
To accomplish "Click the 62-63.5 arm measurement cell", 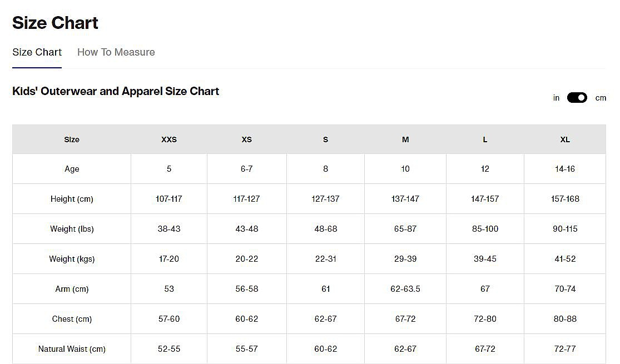I will point(405,289).
